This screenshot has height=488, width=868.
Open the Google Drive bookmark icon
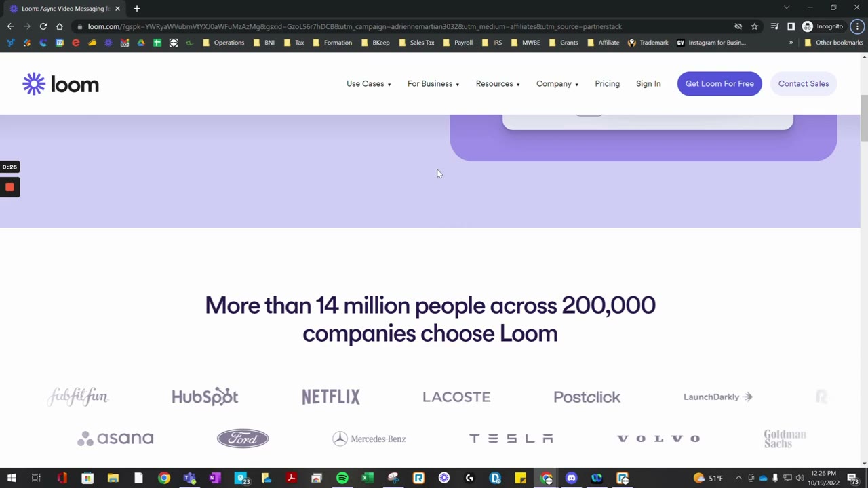(141, 43)
